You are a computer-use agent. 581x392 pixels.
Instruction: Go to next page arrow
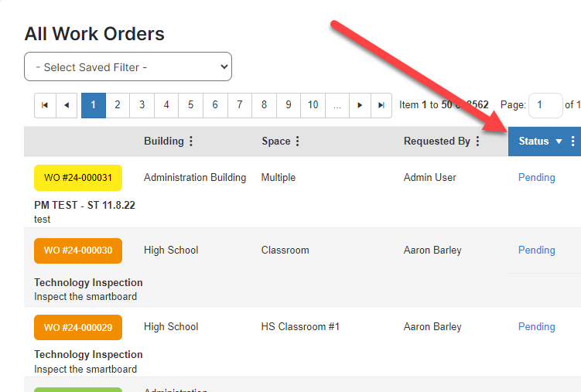[x=360, y=105]
